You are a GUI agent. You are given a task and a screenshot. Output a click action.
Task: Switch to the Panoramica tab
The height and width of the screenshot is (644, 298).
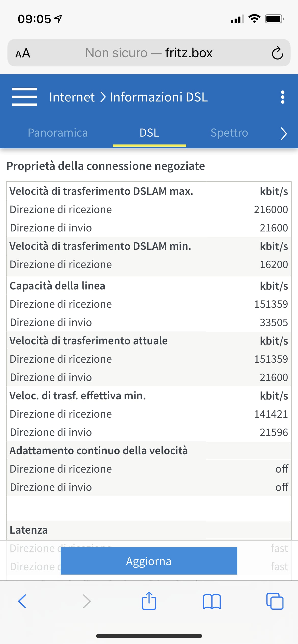click(58, 133)
